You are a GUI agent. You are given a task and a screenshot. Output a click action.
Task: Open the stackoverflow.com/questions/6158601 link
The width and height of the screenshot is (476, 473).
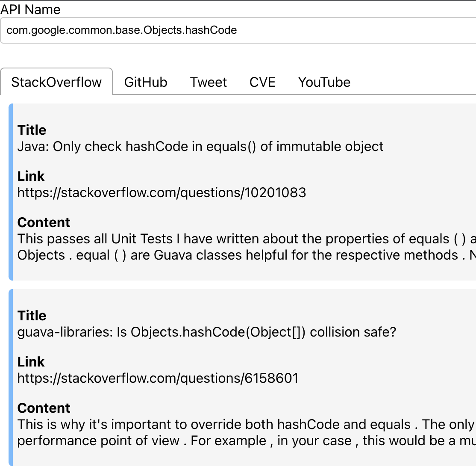[158, 378]
